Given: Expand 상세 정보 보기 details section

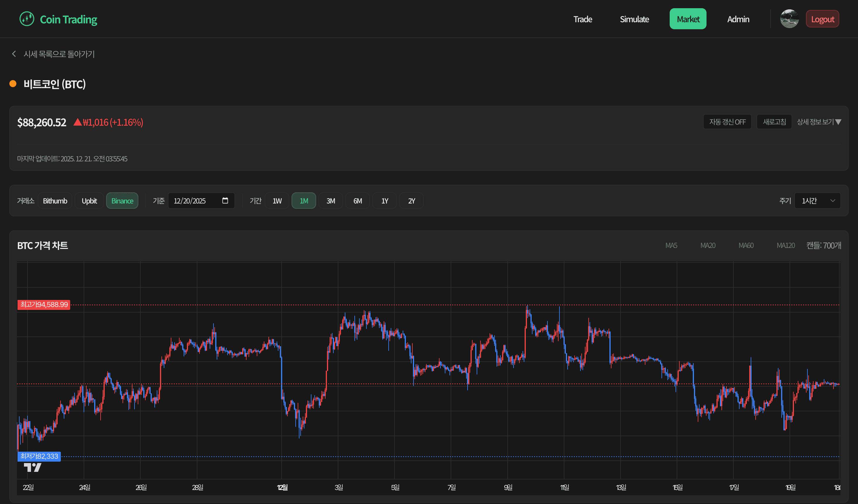Looking at the screenshot, I should (x=819, y=122).
